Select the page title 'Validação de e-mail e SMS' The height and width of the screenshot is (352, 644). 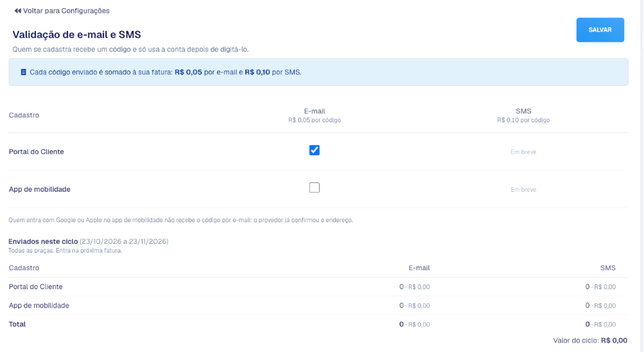pos(77,34)
